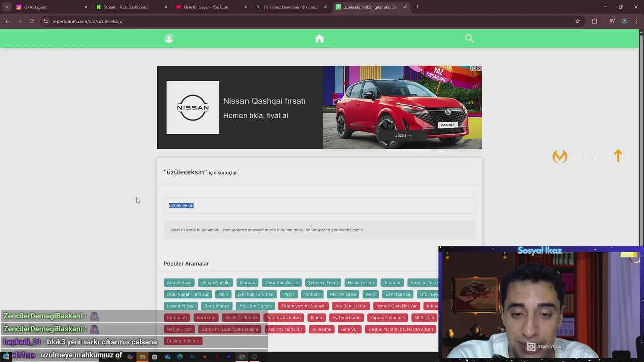Screen dimensions: 644x362
Task: Select the Pinhani tag
Action: [312, 294]
